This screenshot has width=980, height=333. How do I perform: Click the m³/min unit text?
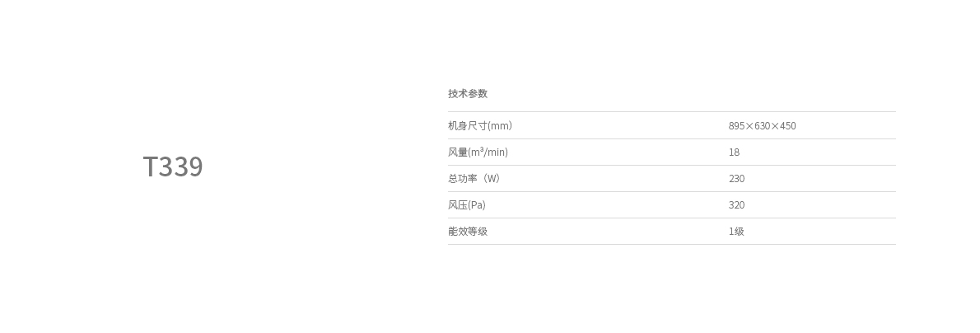(489, 152)
